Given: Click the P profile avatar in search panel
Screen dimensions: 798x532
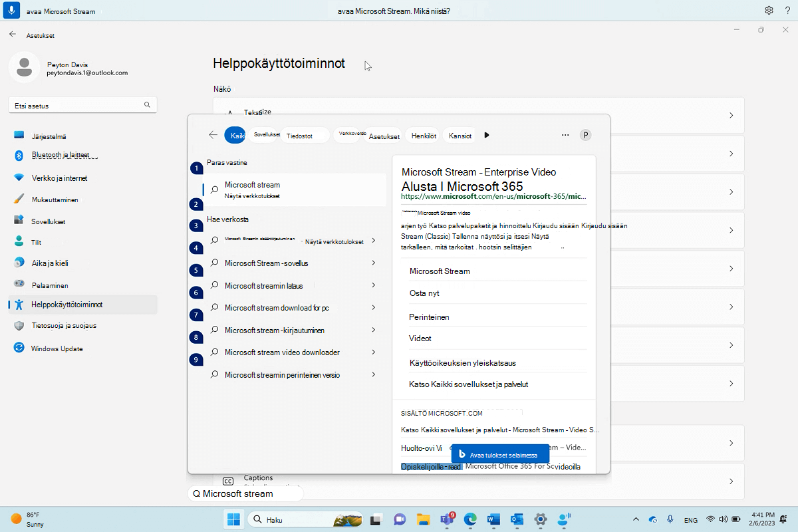Looking at the screenshot, I should pos(586,135).
